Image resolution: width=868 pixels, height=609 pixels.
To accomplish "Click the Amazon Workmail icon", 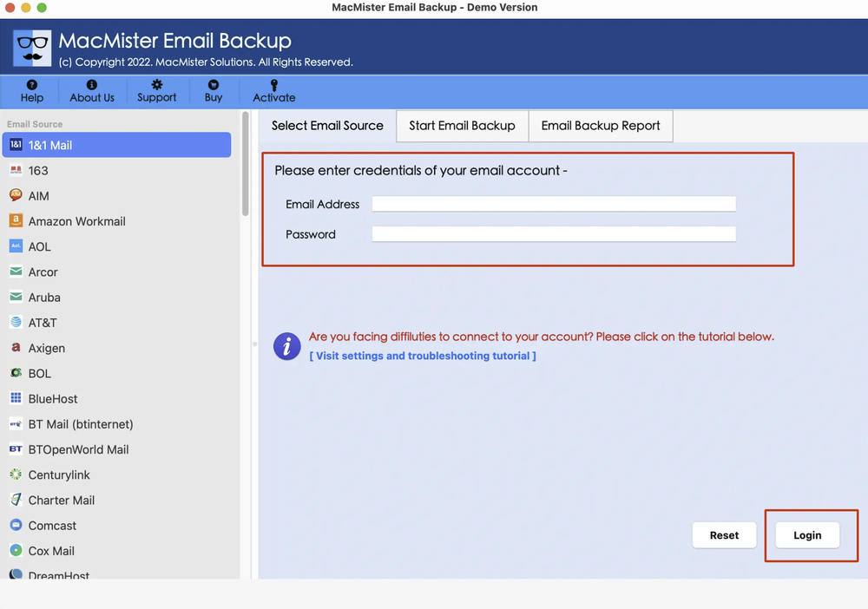I will [x=16, y=220].
